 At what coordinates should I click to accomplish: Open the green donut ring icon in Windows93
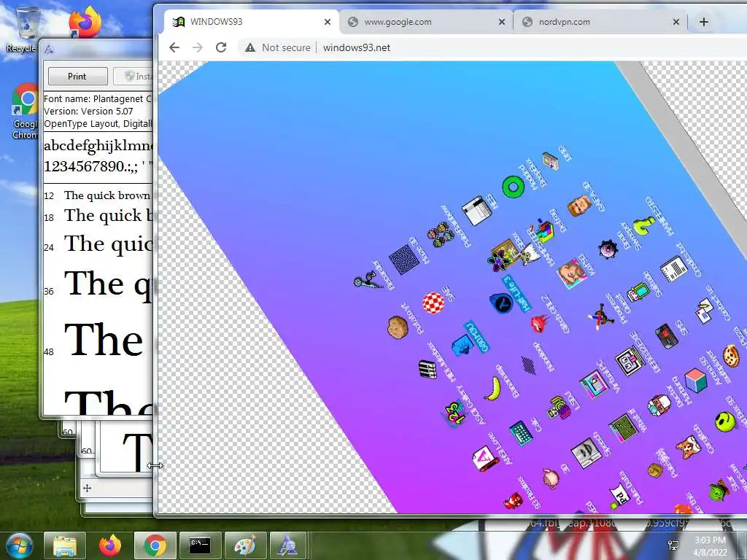click(x=513, y=186)
